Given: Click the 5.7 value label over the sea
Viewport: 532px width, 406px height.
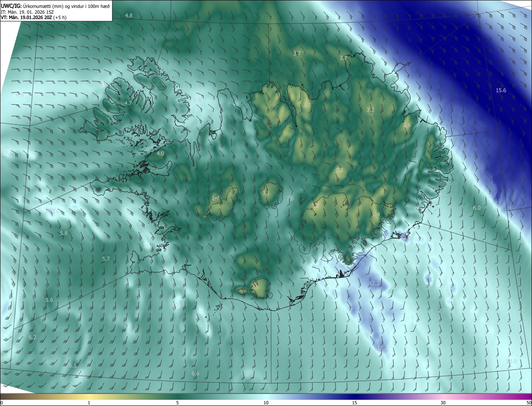Looking at the screenshot, I should 106,259.
